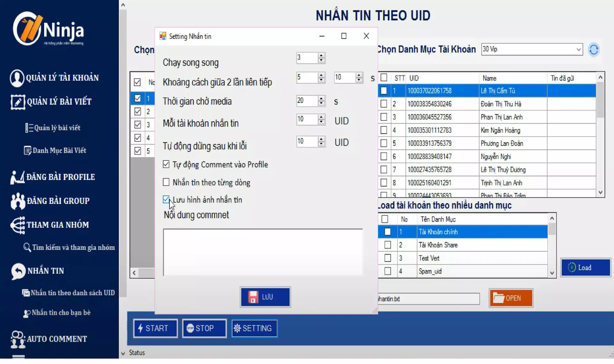The width and height of the screenshot is (614, 364).
Task: Click the folder icon on OPEN button
Action: (x=498, y=298)
